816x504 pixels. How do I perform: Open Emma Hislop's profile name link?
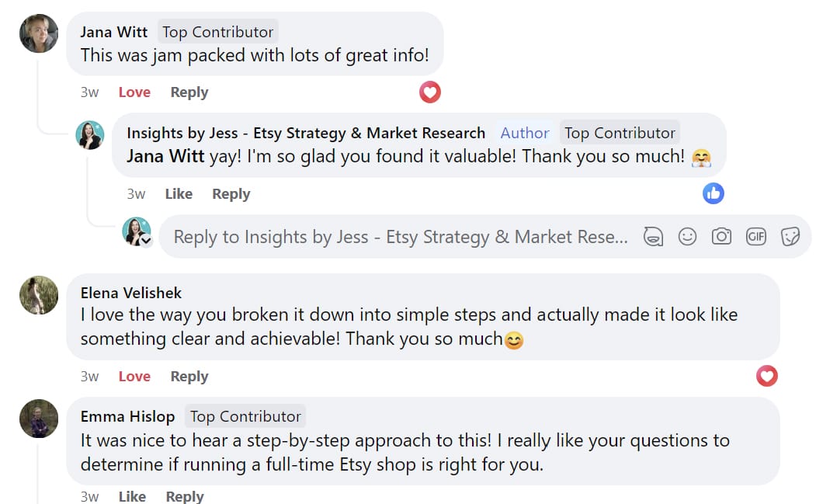tap(128, 416)
